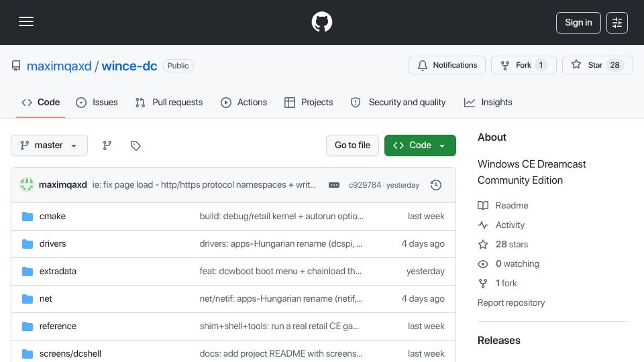
Task: Click the reference folder icon
Action: (27, 326)
